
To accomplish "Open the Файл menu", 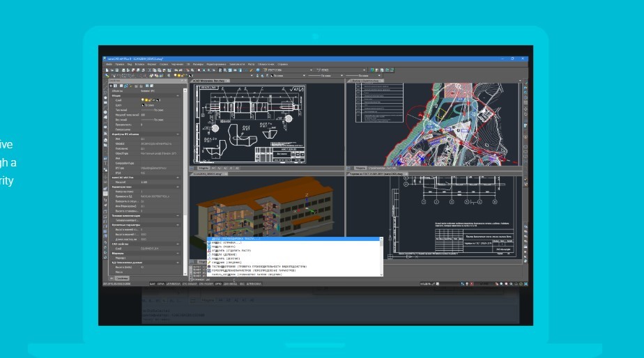I will 109,64.
